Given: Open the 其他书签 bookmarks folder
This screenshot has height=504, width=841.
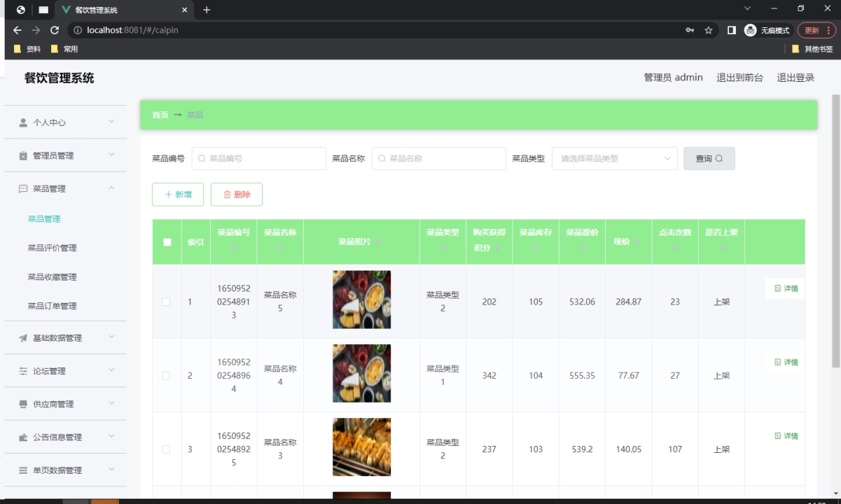Looking at the screenshot, I should click(x=812, y=49).
